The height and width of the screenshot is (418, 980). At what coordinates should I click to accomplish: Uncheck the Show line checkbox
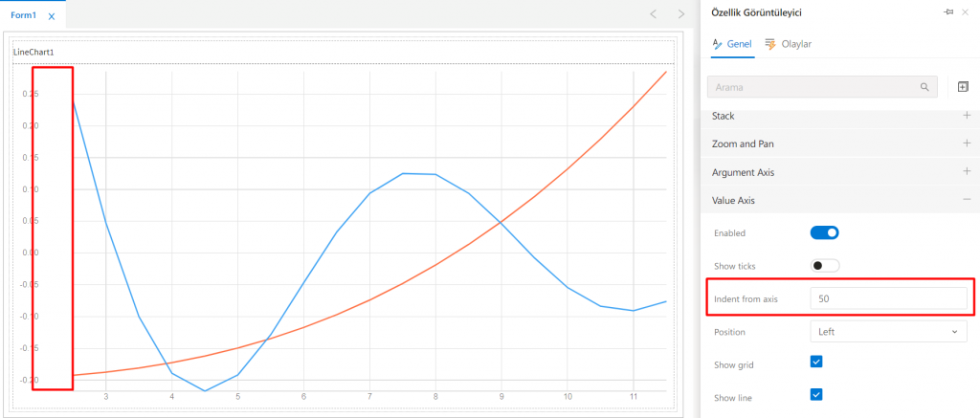click(x=816, y=394)
